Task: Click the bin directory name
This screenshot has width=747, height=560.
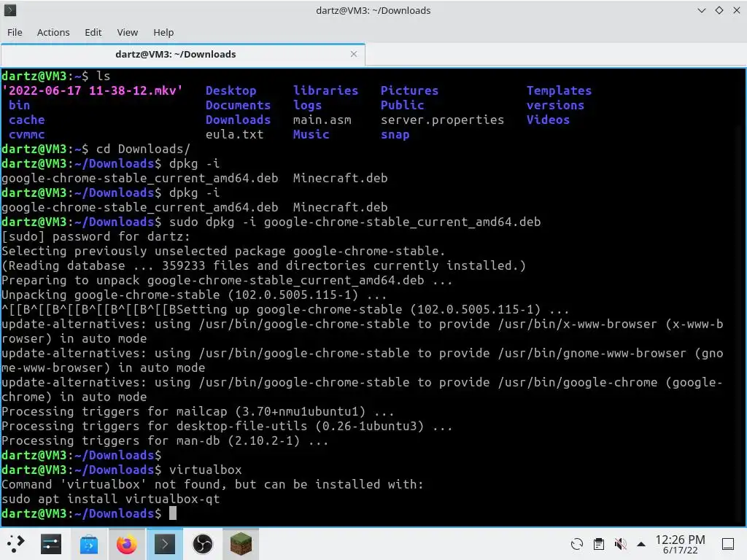Action: coord(19,105)
